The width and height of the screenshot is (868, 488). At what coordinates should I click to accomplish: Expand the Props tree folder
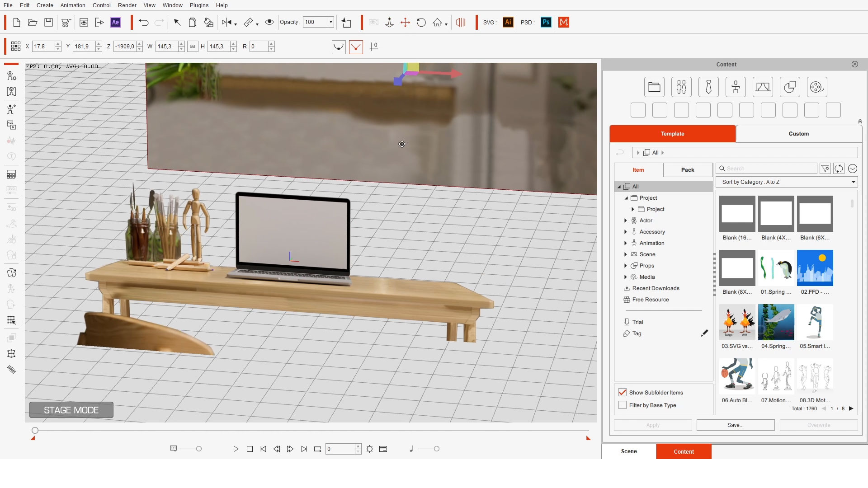click(626, 266)
